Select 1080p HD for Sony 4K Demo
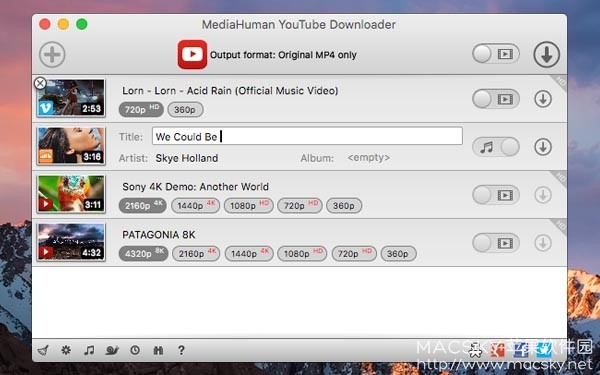This screenshot has width=600, height=375. (249, 205)
